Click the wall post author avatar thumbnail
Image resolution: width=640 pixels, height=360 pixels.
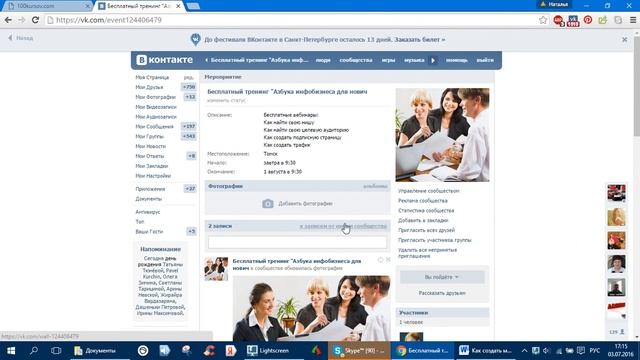216,269
